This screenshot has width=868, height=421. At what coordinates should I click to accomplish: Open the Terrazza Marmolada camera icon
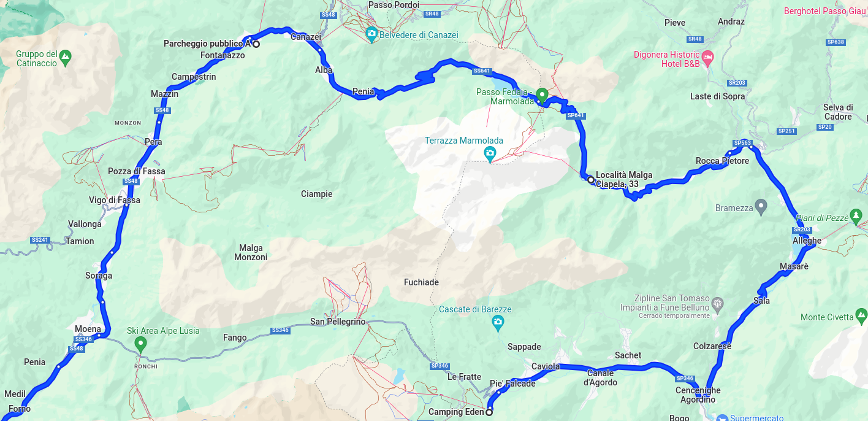(490, 153)
